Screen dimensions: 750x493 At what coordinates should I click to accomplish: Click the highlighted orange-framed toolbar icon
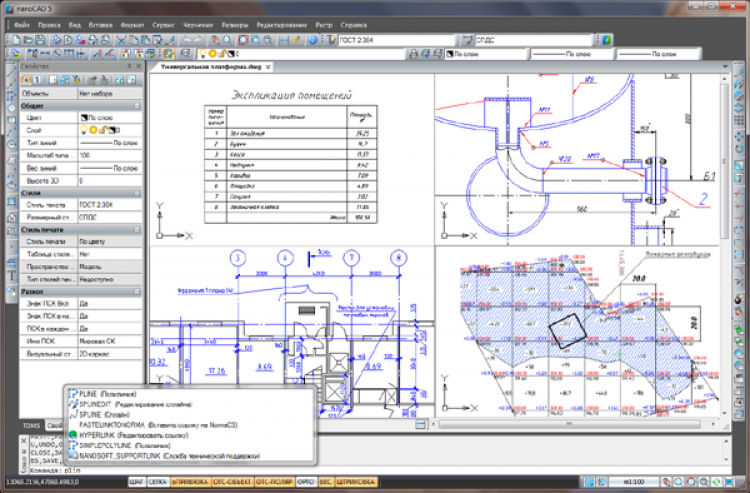[x=168, y=54]
